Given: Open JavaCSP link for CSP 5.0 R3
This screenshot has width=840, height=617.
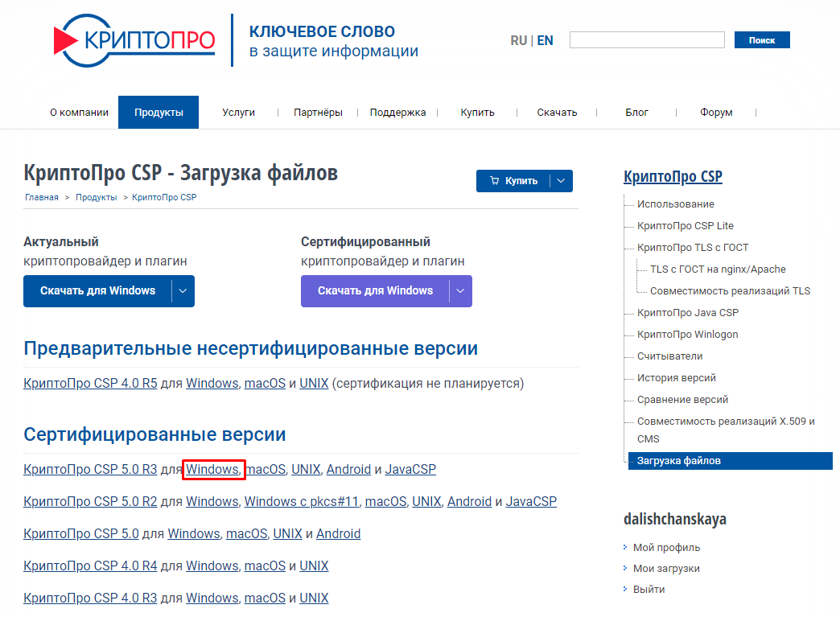Looking at the screenshot, I should click(x=410, y=469).
